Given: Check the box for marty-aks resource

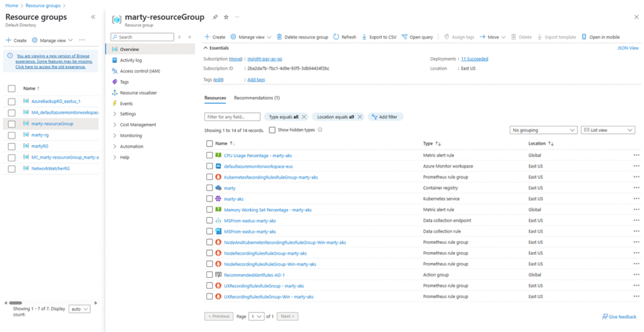Looking at the screenshot, I should [x=210, y=199].
